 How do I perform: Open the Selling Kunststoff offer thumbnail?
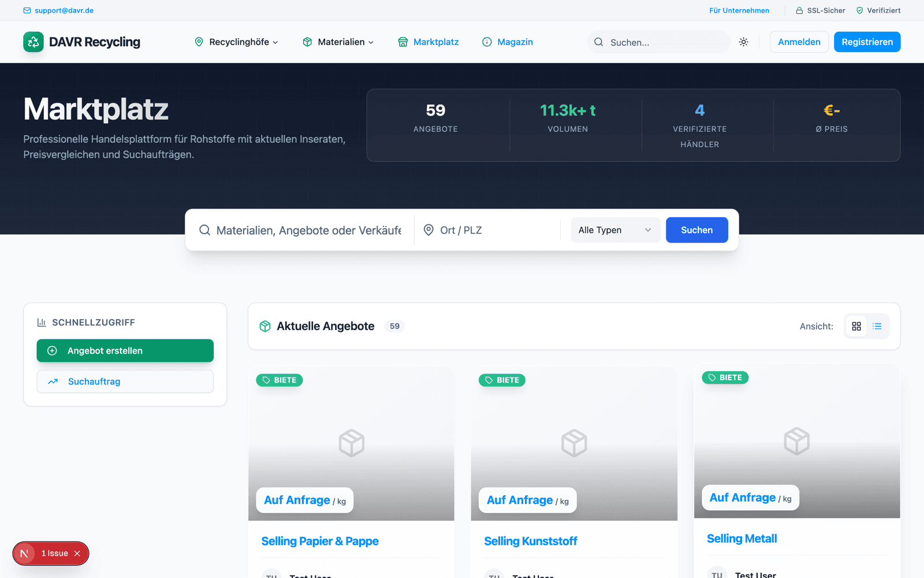[x=574, y=443]
